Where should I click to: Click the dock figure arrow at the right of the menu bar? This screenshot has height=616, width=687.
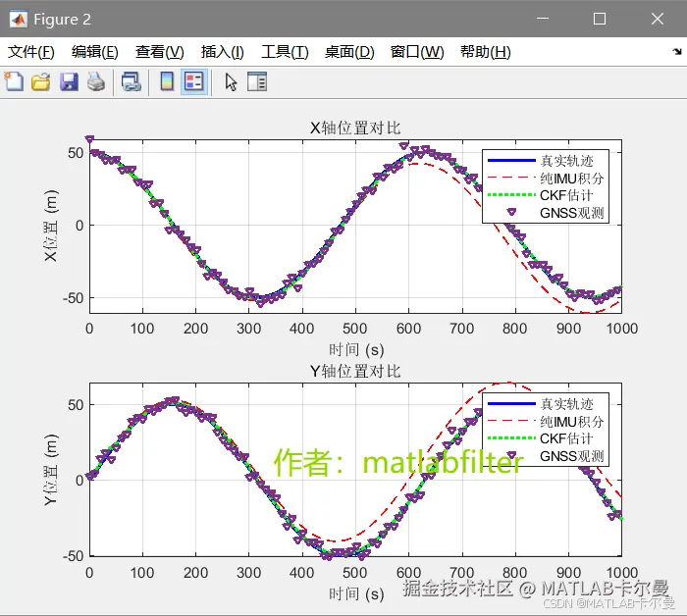(x=677, y=52)
